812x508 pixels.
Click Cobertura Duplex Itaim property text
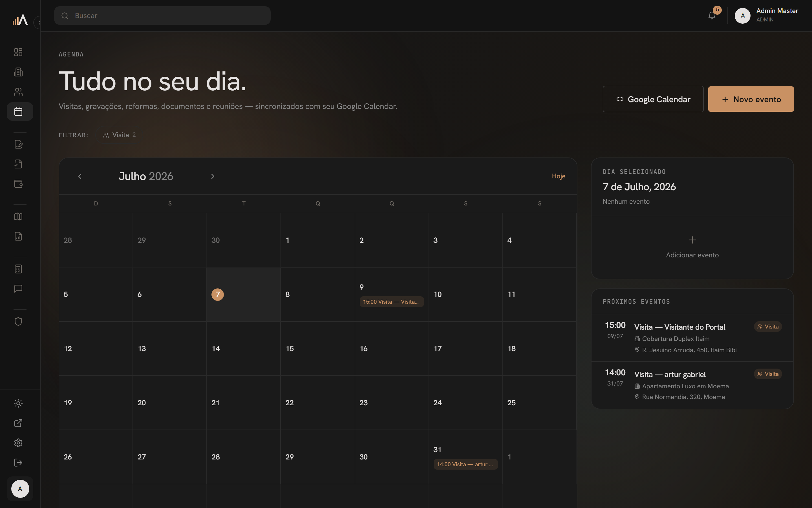(676, 339)
